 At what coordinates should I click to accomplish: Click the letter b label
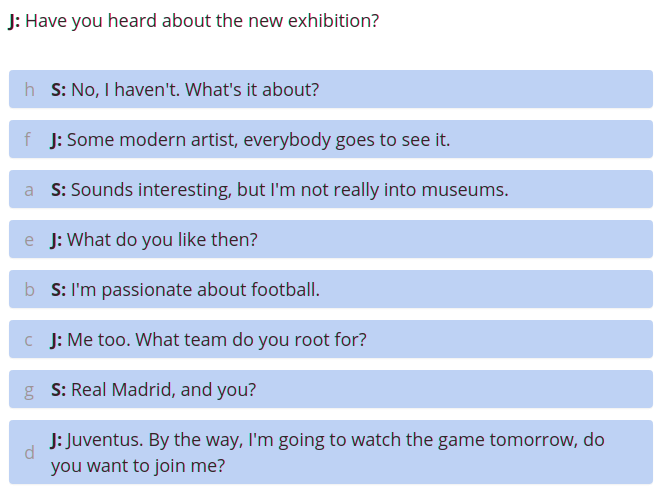tap(29, 290)
